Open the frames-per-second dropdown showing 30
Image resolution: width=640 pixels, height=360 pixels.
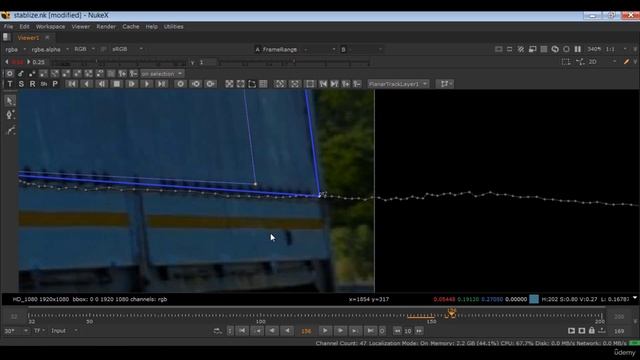(16, 331)
